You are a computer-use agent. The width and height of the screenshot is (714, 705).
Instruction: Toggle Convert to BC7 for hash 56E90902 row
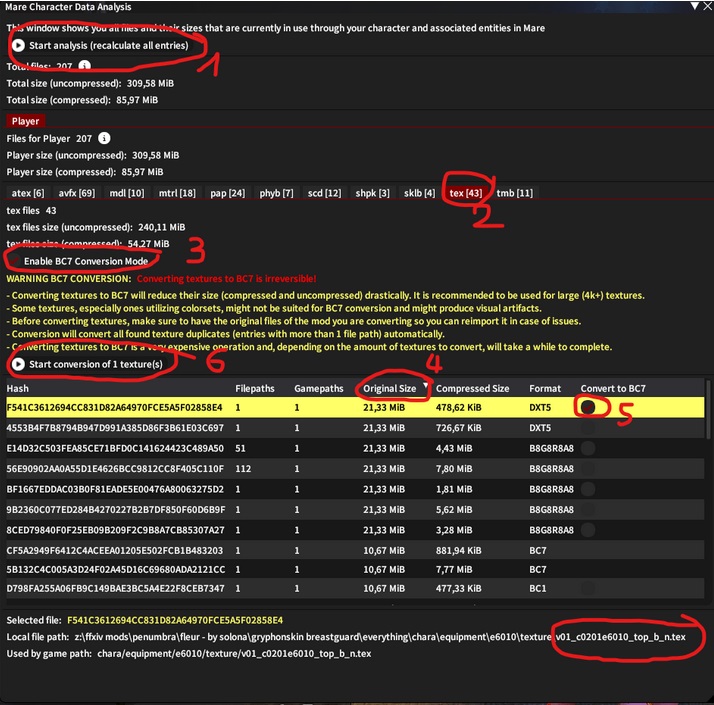588,468
